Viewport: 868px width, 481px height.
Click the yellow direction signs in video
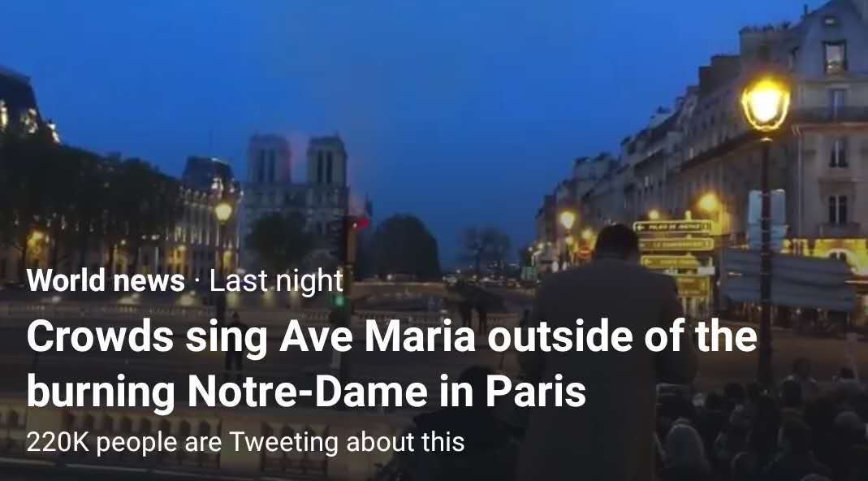(674, 255)
